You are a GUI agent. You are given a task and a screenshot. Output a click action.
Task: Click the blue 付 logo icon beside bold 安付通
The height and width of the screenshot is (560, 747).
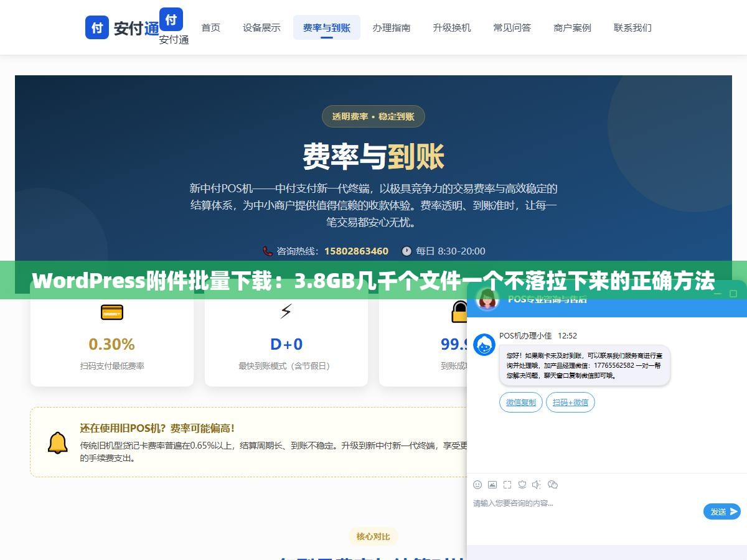(97, 27)
